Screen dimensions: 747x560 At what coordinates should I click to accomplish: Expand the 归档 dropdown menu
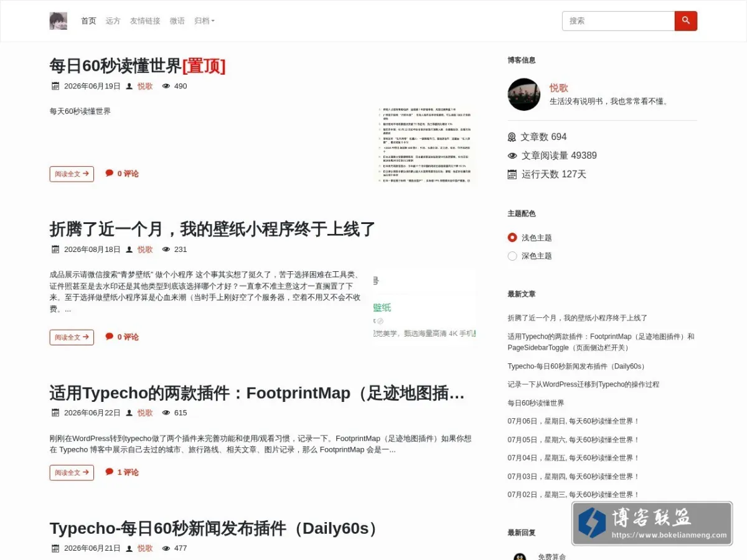point(204,21)
